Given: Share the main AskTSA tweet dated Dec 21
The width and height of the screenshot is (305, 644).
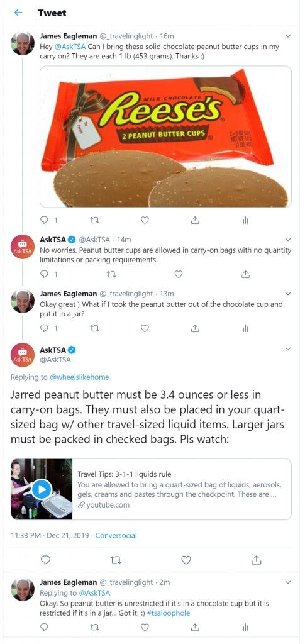Looking at the screenshot, I should [256, 560].
